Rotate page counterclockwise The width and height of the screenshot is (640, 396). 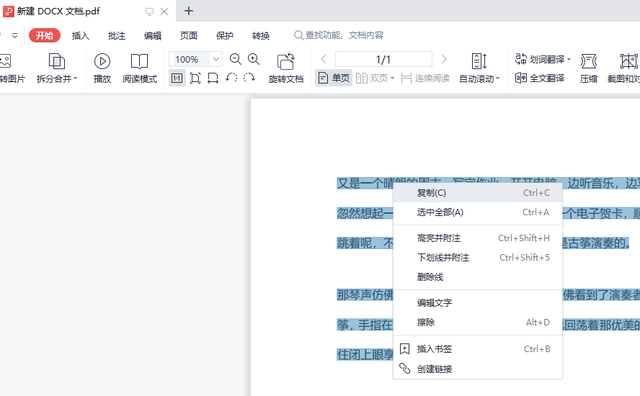(x=231, y=78)
